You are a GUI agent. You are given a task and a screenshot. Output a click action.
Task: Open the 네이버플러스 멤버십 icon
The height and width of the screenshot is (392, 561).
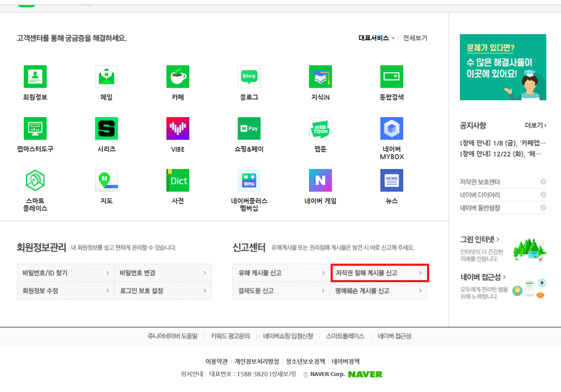[249, 180]
